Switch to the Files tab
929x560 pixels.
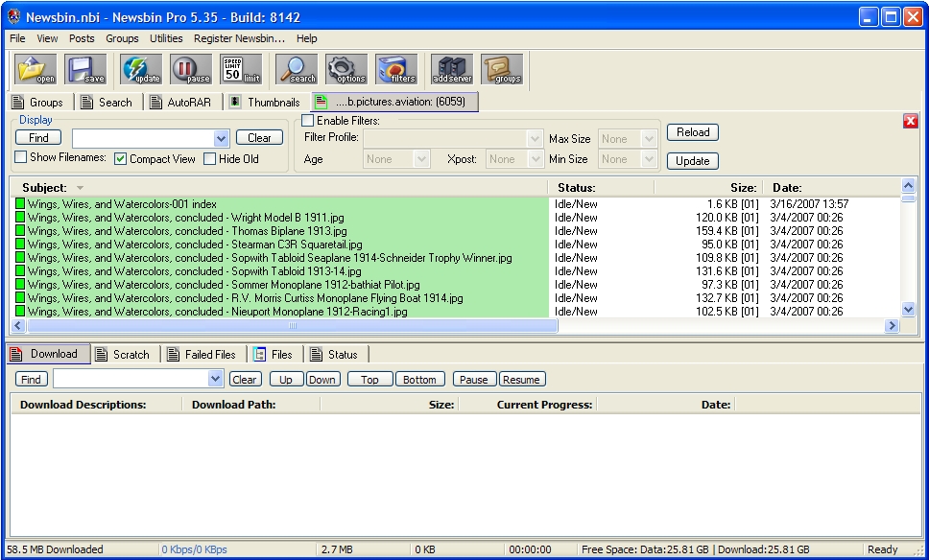coord(274,354)
